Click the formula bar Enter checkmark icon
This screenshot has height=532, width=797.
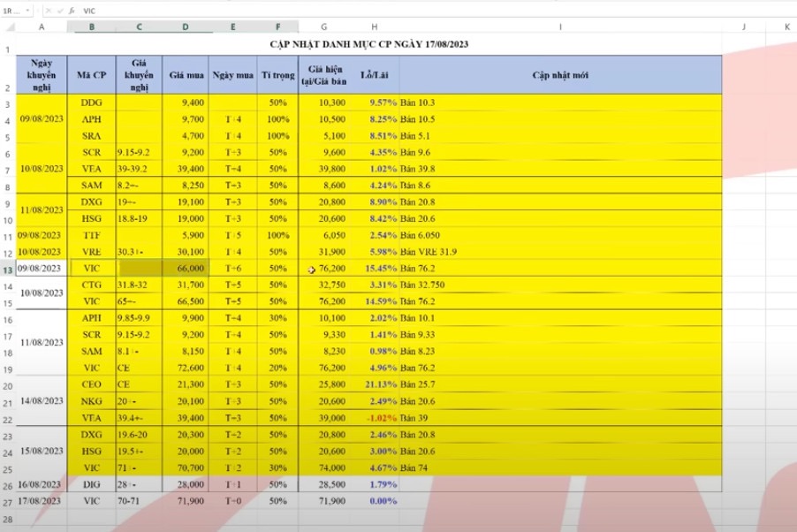tap(60, 11)
